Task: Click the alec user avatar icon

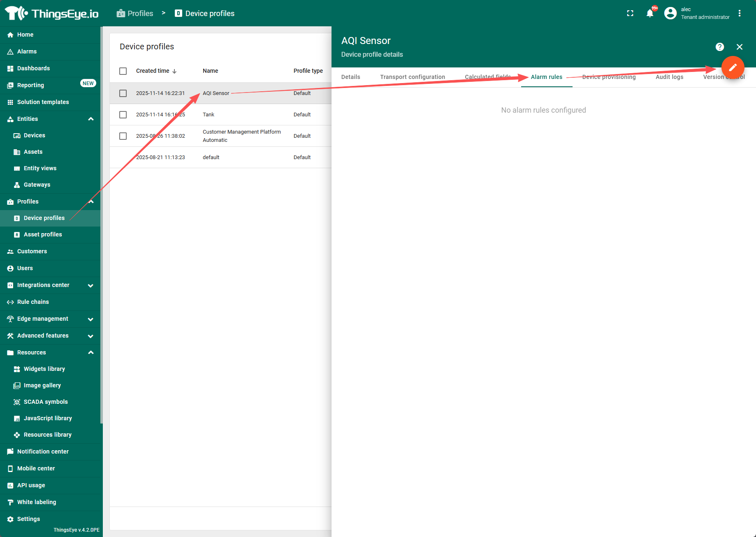Action: click(x=670, y=13)
